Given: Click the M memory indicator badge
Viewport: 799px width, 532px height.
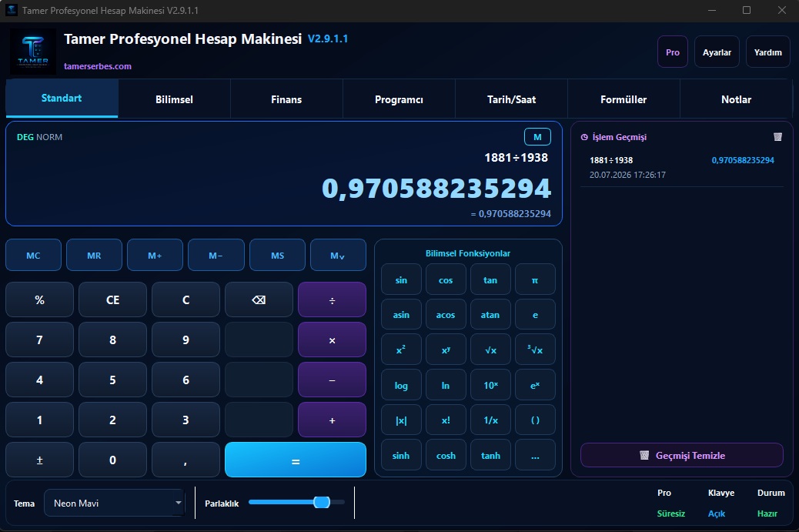Looking at the screenshot, I should (x=537, y=136).
